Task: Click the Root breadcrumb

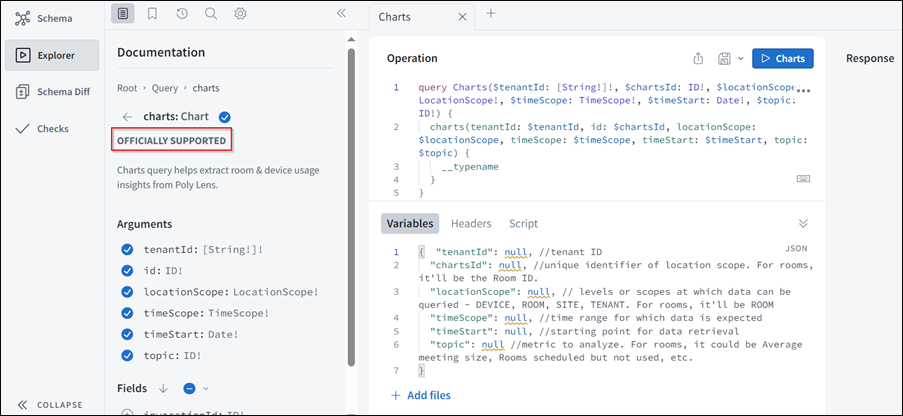Action: click(127, 88)
